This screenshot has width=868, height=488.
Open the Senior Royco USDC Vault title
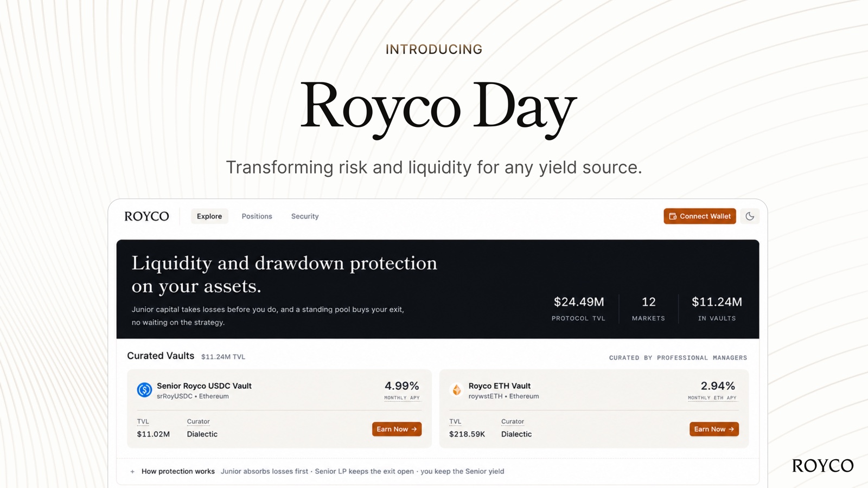(x=204, y=386)
